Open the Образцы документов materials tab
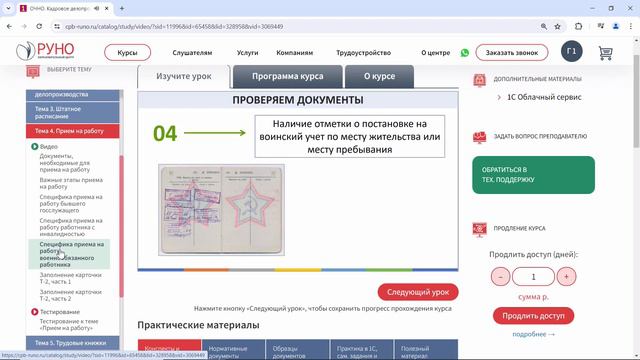 [x=298, y=350]
